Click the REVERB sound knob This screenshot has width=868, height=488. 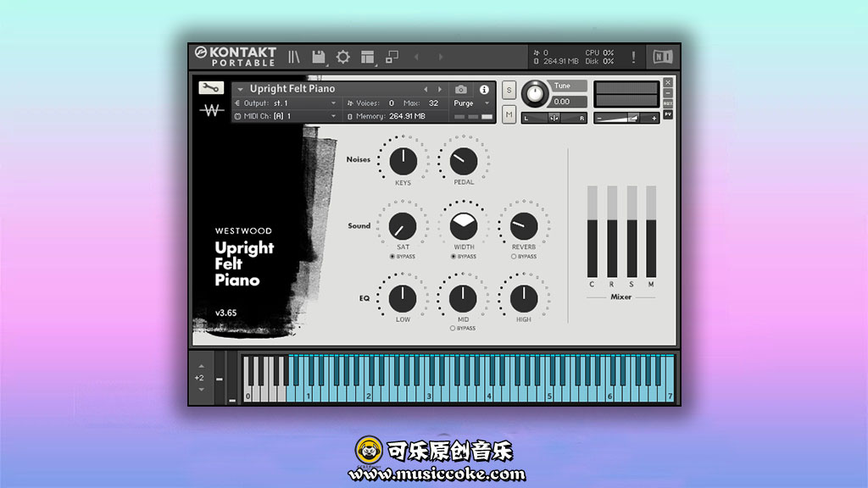524,226
